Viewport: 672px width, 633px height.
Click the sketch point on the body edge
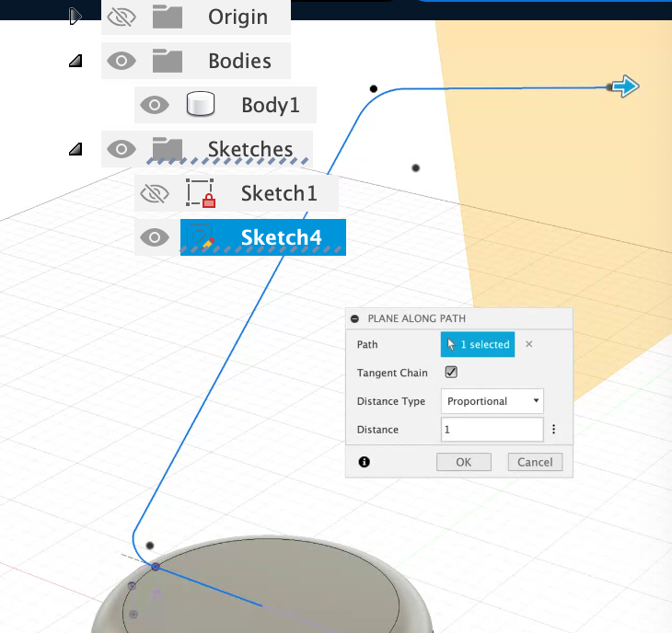tap(156, 567)
